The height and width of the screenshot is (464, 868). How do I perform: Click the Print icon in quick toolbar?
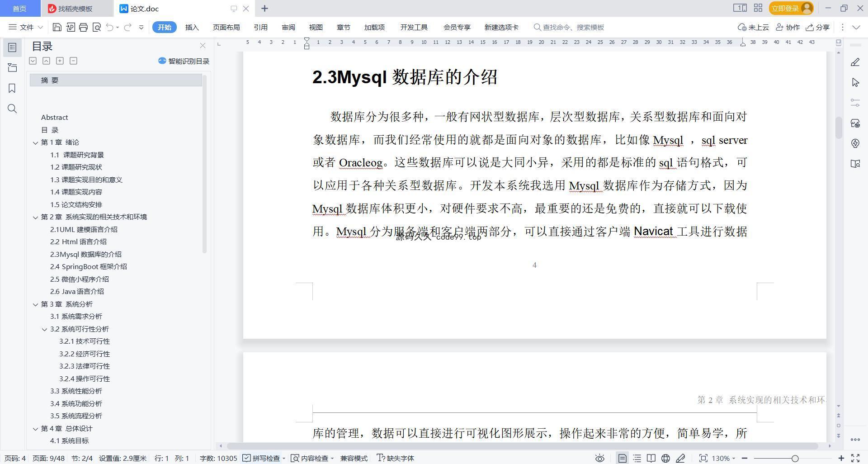click(83, 27)
